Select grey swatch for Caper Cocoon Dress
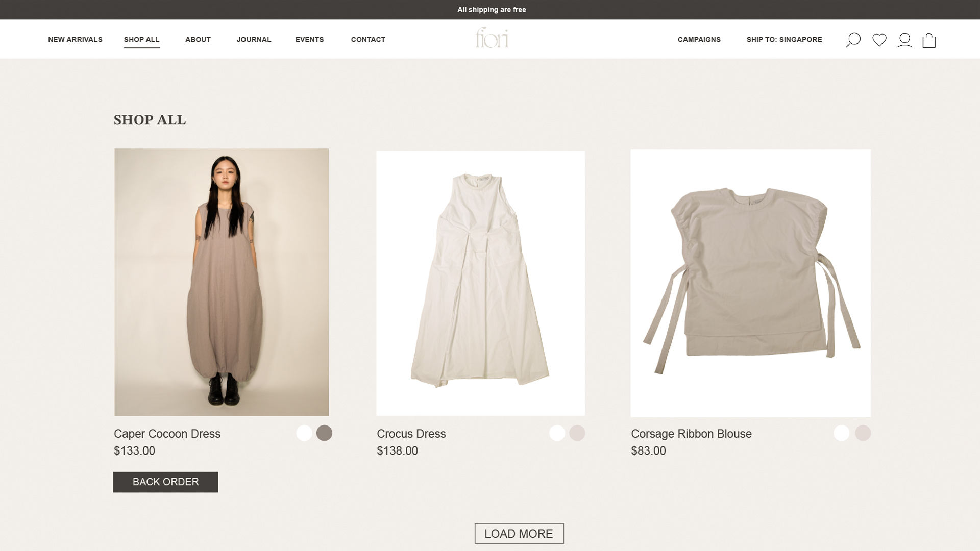Image resolution: width=980 pixels, height=551 pixels. pos(324,433)
